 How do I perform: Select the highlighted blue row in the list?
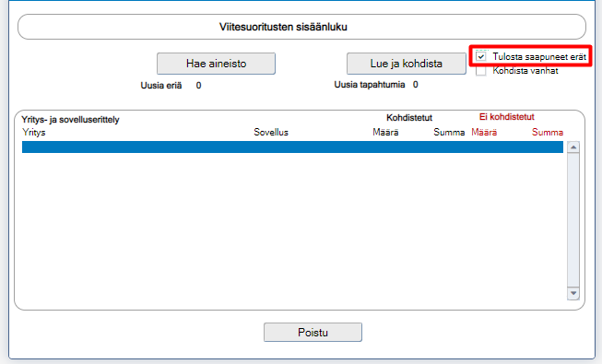point(292,147)
